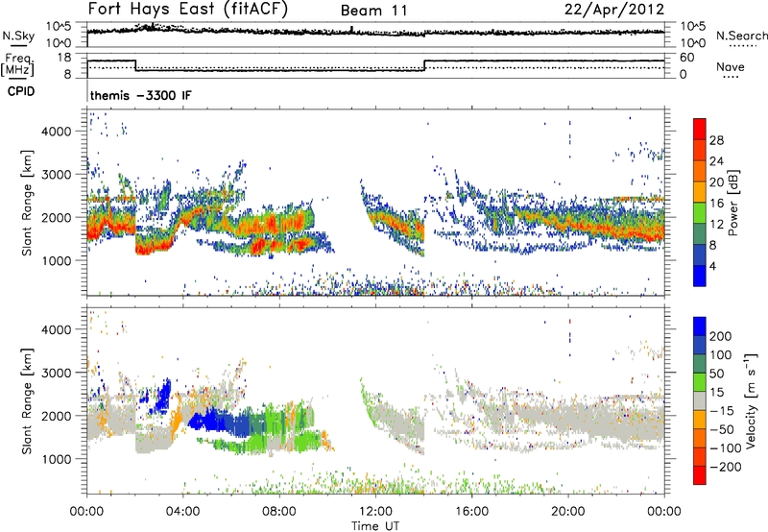Click the "200" tick on velocity colorbar
The width and height of the screenshot is (768, 532).
coord(721,336)
